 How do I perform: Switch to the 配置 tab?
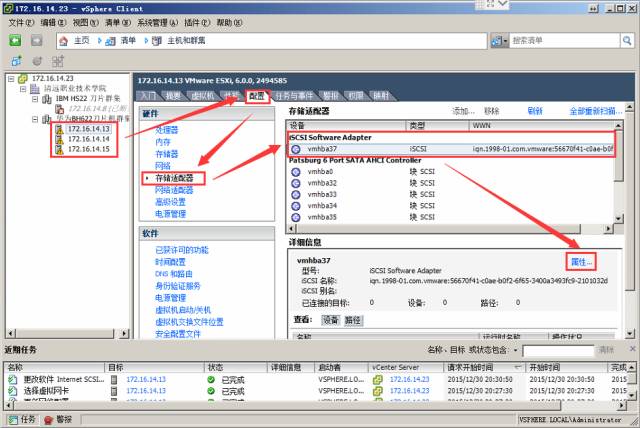pyautogui.click(x=257, y=96)
